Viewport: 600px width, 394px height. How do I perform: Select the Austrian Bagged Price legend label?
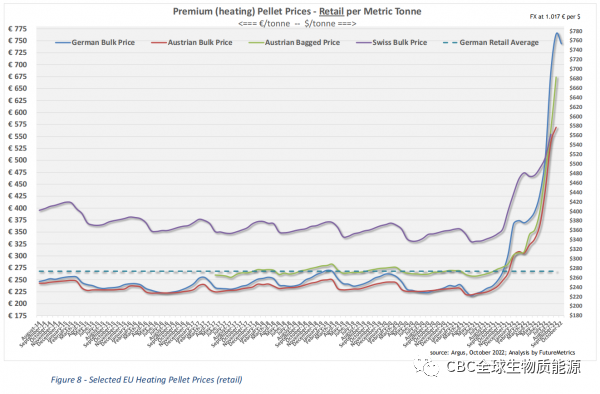click(302, 42)
